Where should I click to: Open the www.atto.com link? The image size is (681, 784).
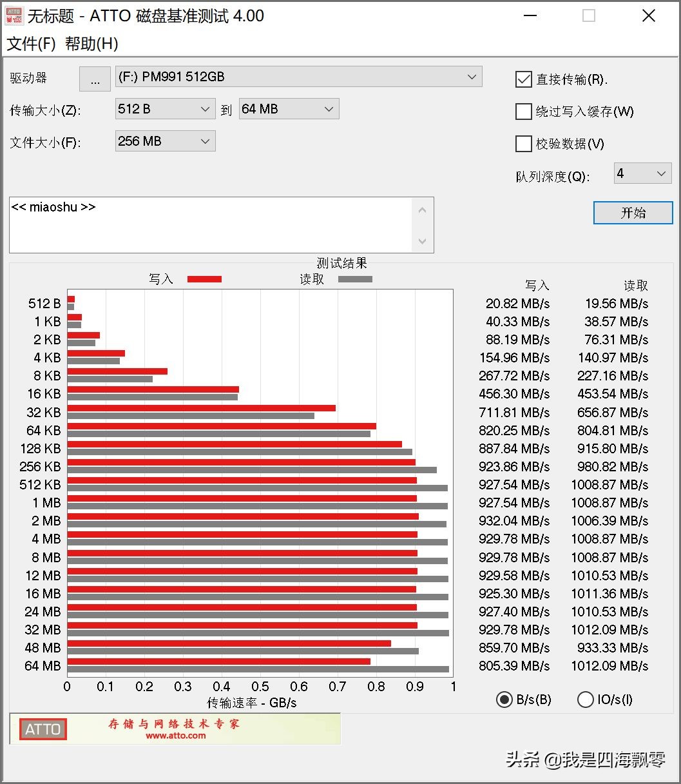pos(176,736)
